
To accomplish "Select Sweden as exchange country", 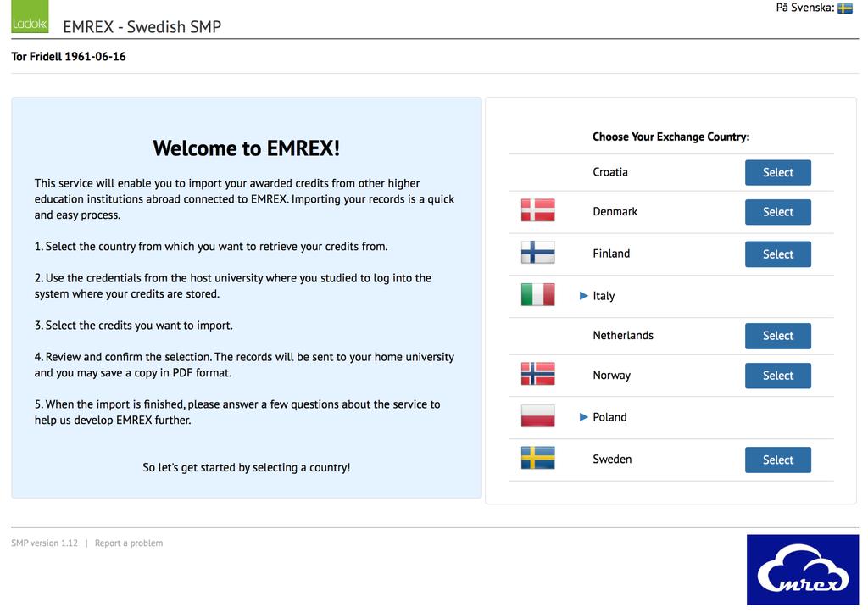I will (x=778, y=460).
